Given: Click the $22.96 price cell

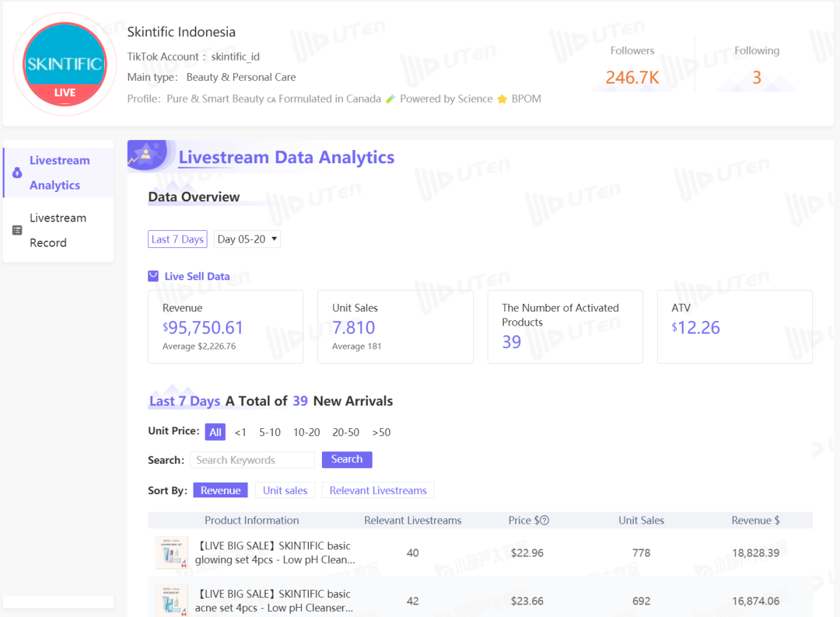Looking at the screenshot, I should tap(527, 553).
